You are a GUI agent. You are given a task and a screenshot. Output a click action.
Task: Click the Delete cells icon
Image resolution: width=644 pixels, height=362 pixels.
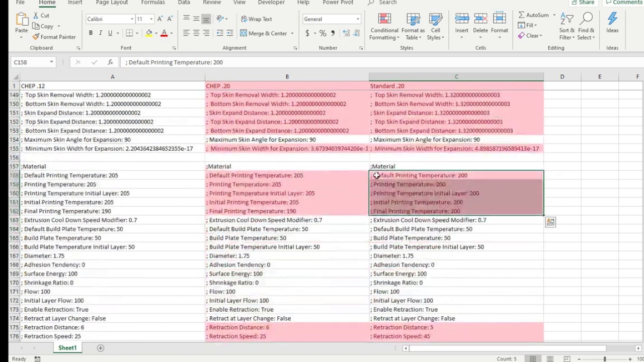tap(480, 19)
